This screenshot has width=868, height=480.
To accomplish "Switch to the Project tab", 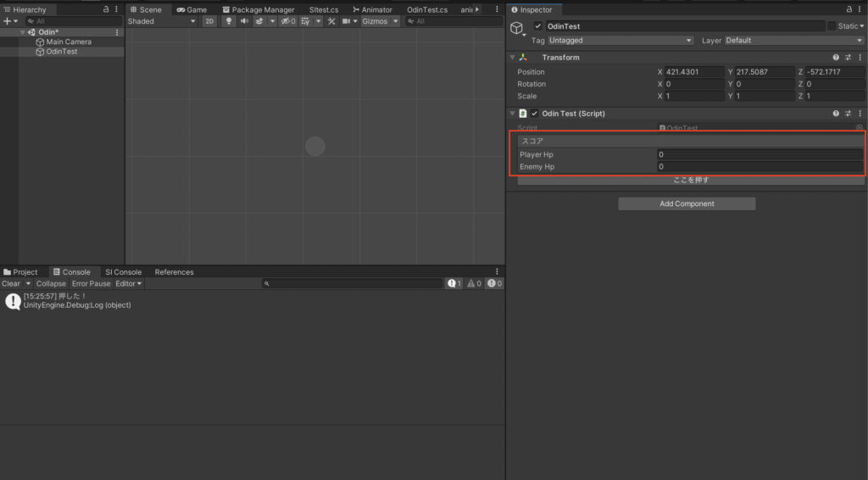I will [20, 272].
